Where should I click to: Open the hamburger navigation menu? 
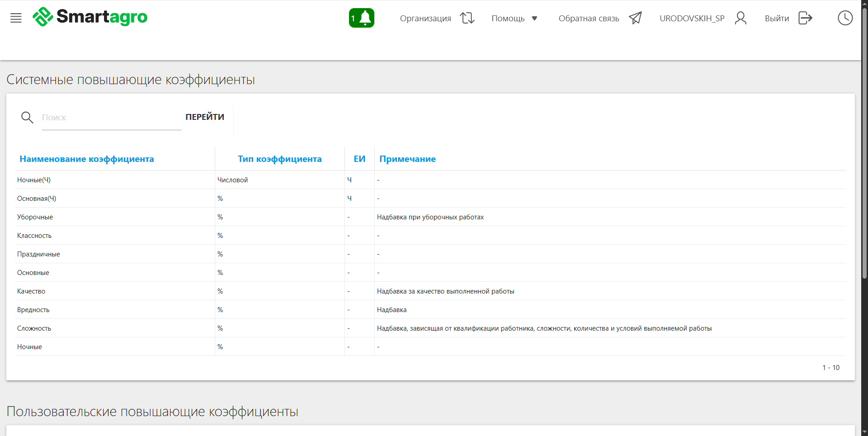pyautogui.click(x=16, y=18)
